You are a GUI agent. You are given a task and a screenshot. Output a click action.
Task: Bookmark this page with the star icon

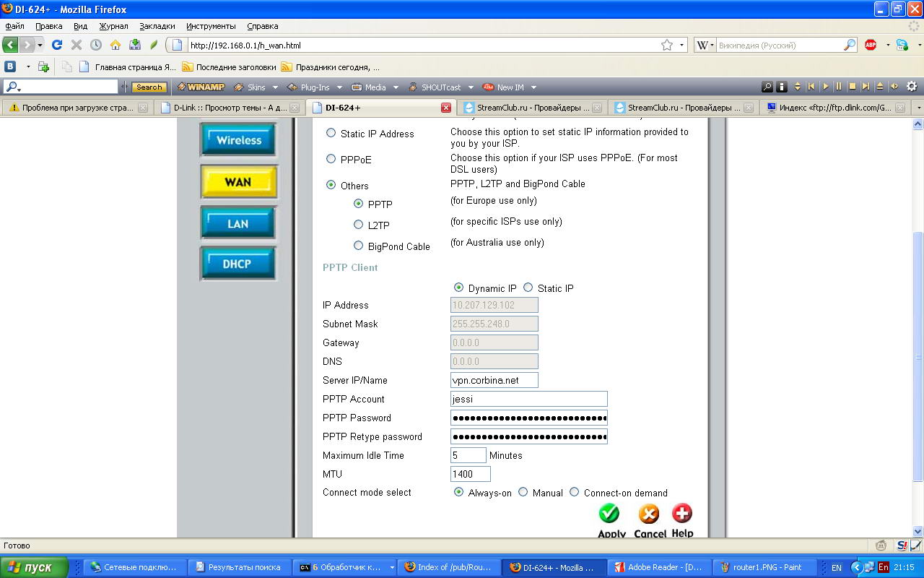(x=667, y=45)
